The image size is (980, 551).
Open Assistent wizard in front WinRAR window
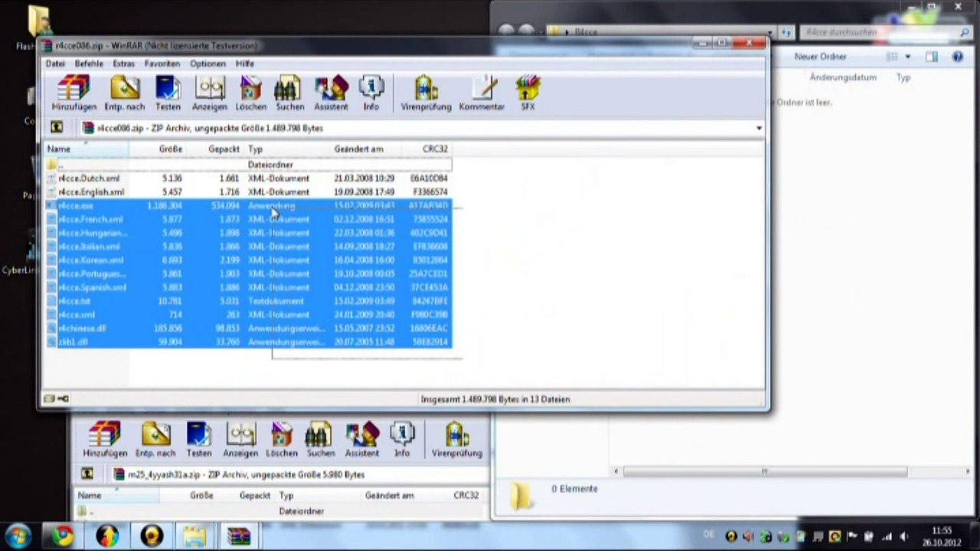point(331,93)
